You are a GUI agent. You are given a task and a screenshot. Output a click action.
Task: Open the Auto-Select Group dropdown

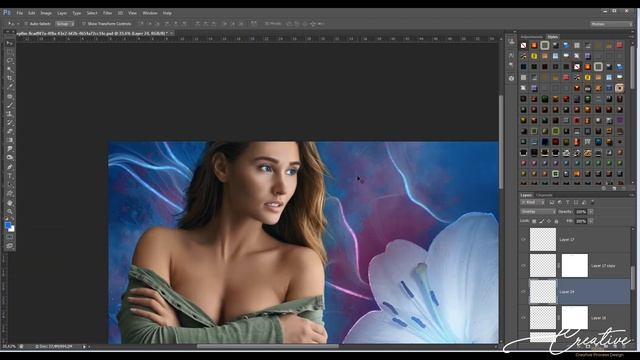[65, 24]
